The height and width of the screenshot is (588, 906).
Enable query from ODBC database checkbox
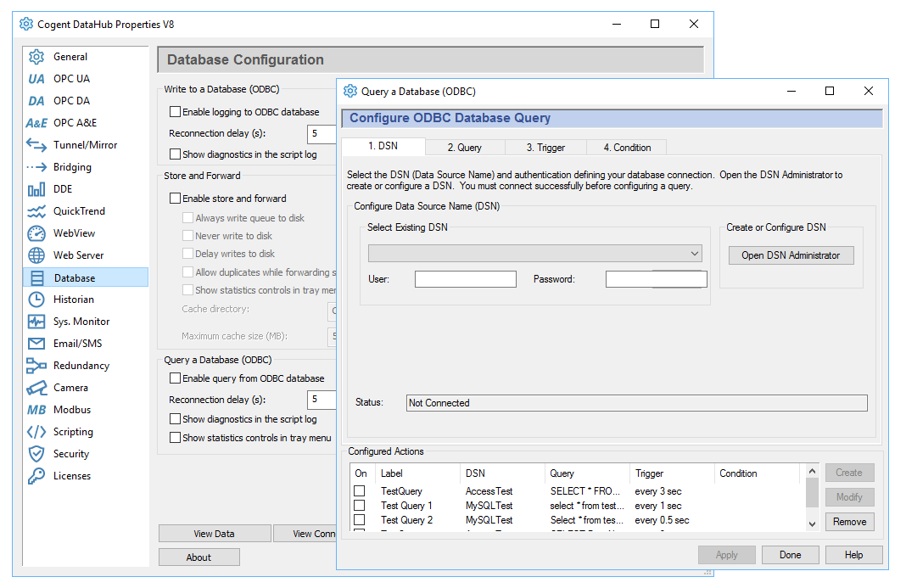[x=175, y=378]
